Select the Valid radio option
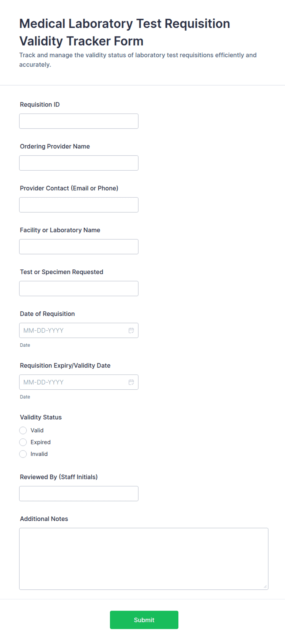Viewport: 285px width, 644px height. [x=23, y=430]
